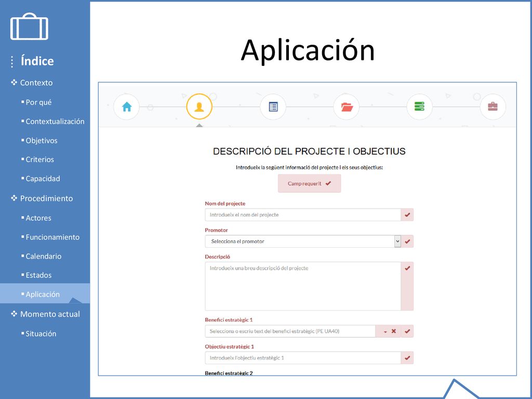The image size is (532, 399).
Task: Click the checkmark beside Objectiu estratègic 1
Action: (407, 358)
